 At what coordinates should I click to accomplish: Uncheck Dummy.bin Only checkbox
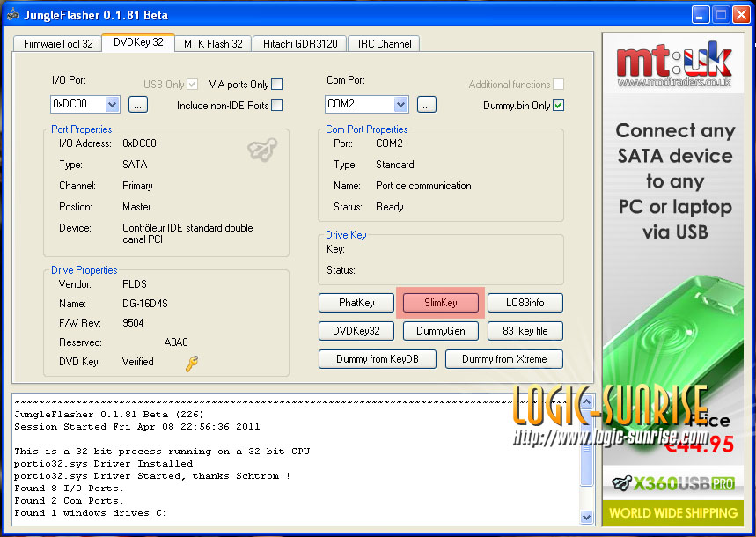point(558,105)
